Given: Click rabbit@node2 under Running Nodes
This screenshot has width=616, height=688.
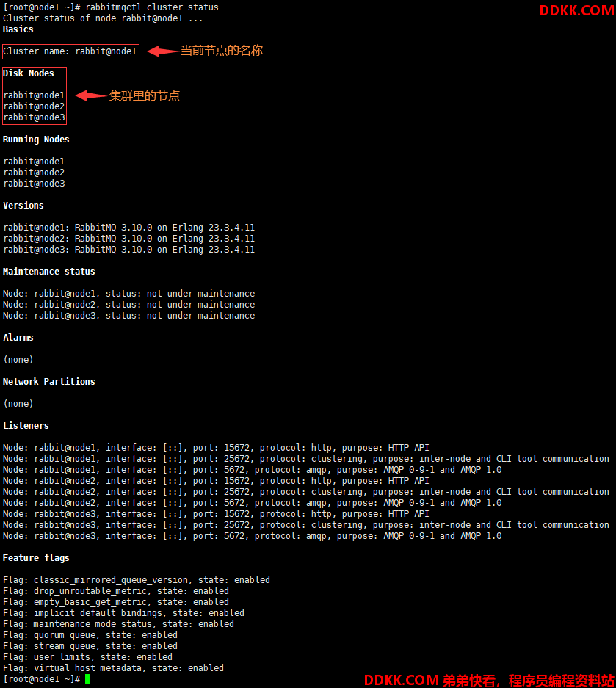Looking at the screenshot, I should (34, 173).
